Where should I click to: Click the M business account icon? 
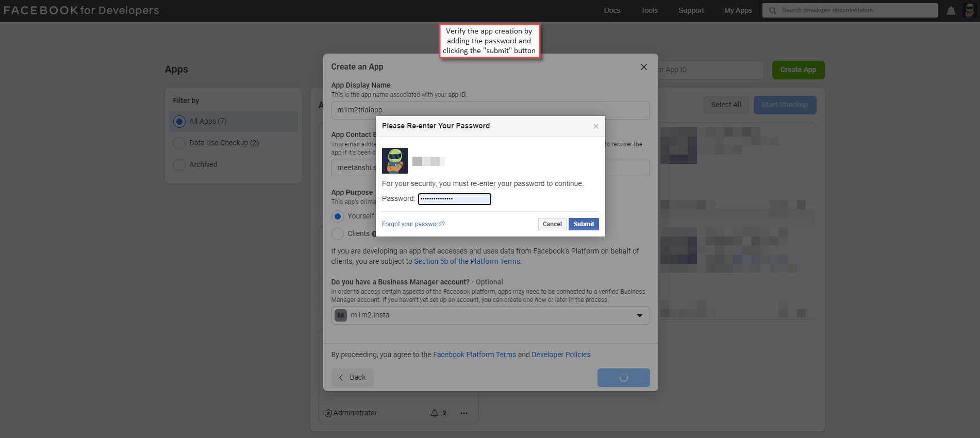point(341,315)
